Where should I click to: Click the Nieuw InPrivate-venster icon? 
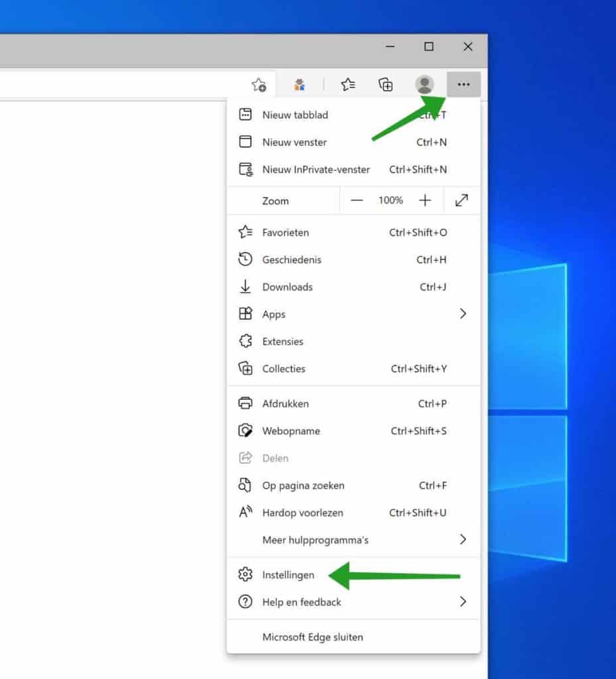(x=245, y=169)
